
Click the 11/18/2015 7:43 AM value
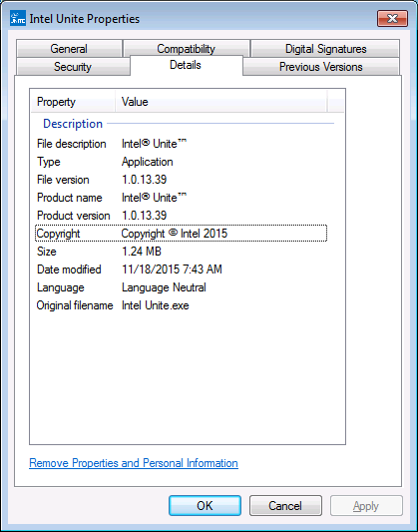point(173,269)
